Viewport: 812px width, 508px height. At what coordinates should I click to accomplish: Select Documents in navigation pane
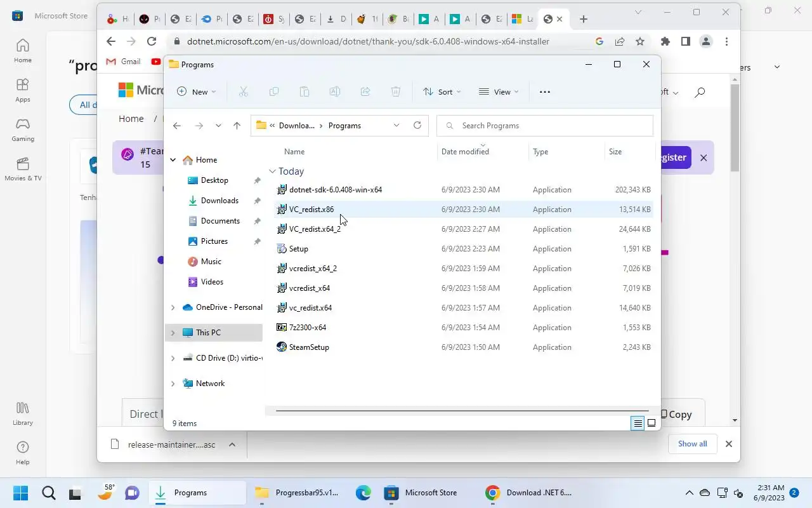(x=220, y=221)
